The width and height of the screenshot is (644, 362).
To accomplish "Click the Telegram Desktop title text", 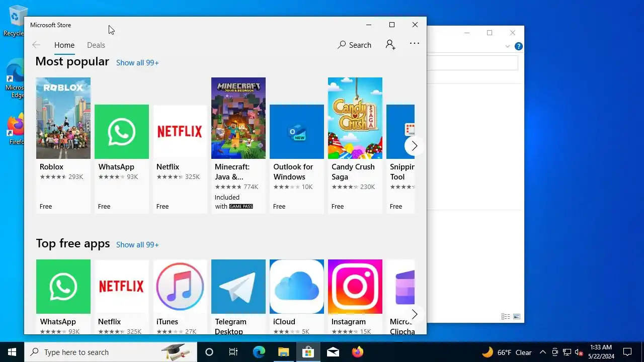I will point(230,326).
